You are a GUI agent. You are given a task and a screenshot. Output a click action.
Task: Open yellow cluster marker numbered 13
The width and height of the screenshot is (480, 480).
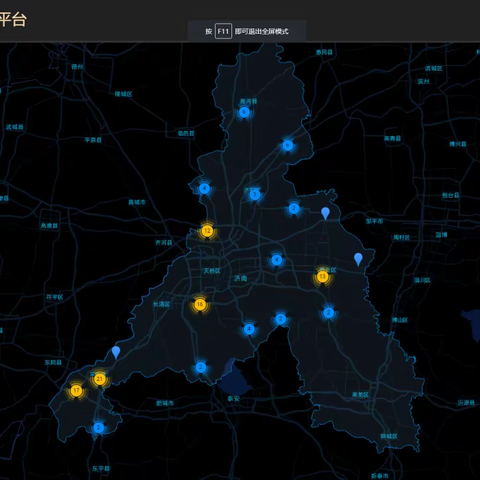coord(322,277)
